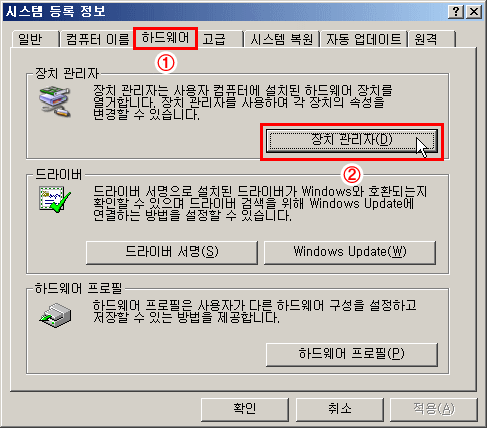Open 하드웨어 프로필(P) settings button

(352, 354)
